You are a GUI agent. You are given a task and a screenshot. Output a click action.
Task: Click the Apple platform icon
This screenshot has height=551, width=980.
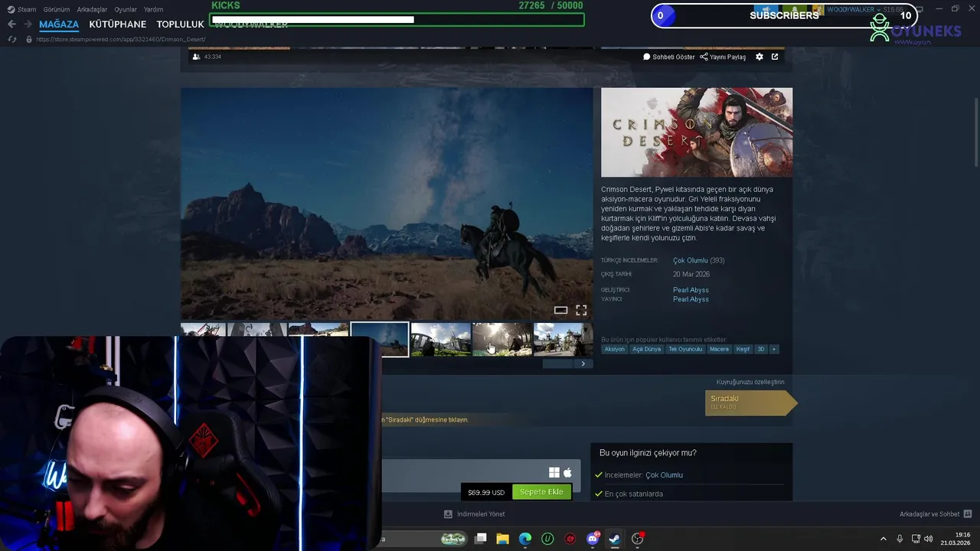click(567, 473)
